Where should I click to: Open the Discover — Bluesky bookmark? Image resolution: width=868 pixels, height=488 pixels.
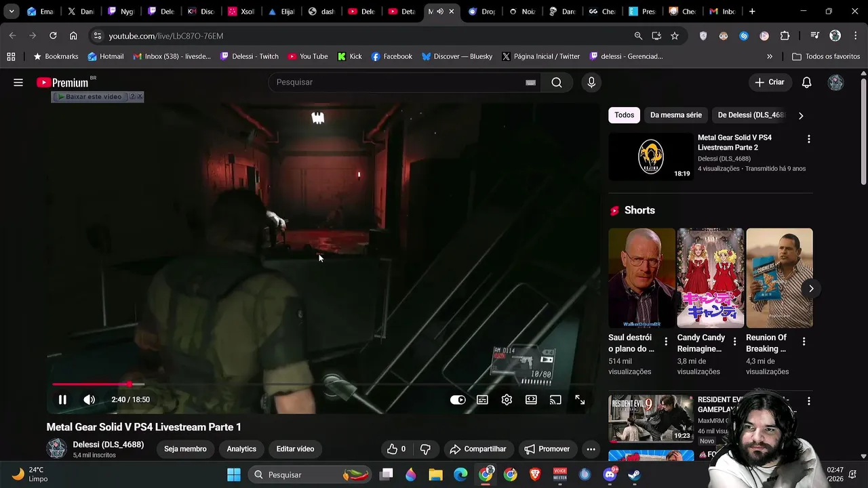[456, 56]
